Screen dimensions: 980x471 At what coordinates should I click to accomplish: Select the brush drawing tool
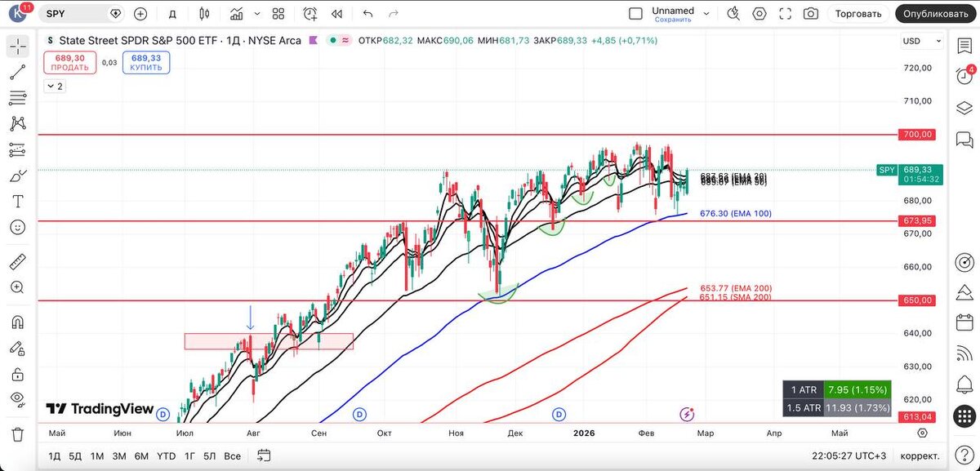point(17,176)
